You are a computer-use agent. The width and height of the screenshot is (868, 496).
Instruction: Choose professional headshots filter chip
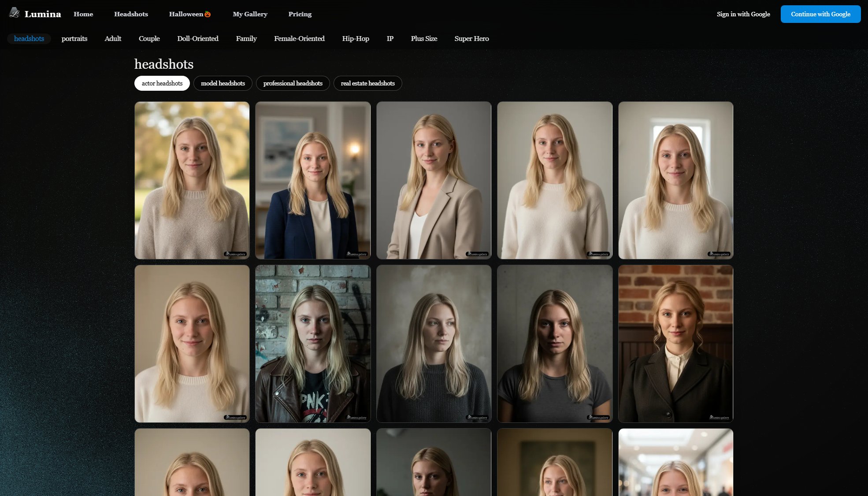click(x=293, y=83)
